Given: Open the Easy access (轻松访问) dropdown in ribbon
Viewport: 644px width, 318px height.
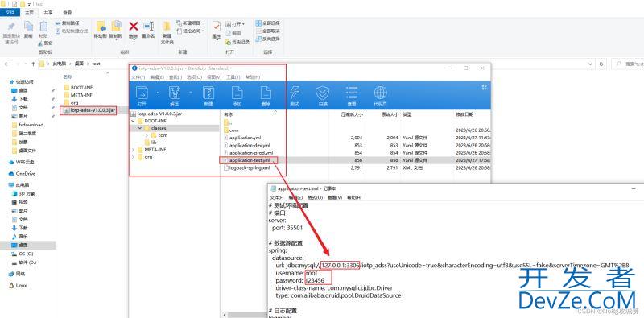Looking at the screenshot, I should tap(191, 31).
